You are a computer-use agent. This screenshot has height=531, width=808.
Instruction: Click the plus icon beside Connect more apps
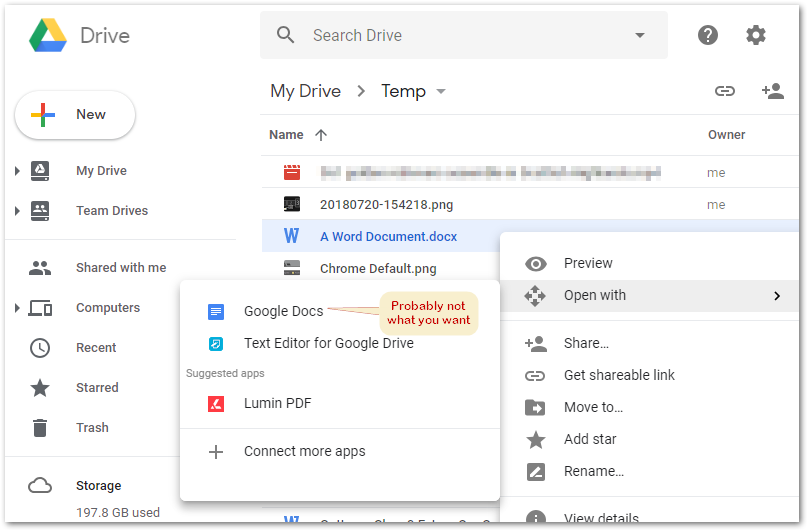(216, 452)
